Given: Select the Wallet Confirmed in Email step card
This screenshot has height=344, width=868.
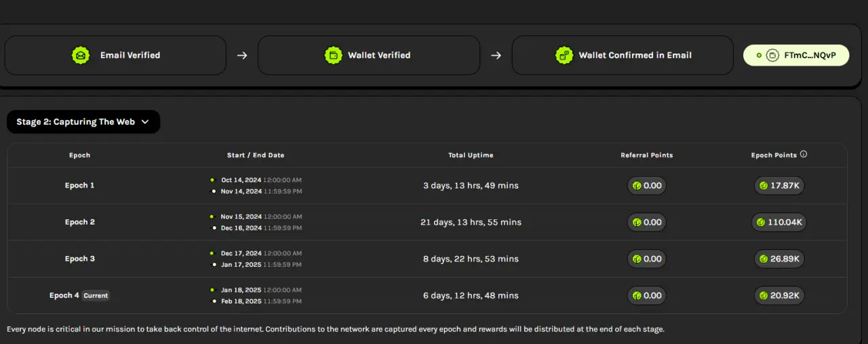Looking at the screenshot, I should coord(623,56).
